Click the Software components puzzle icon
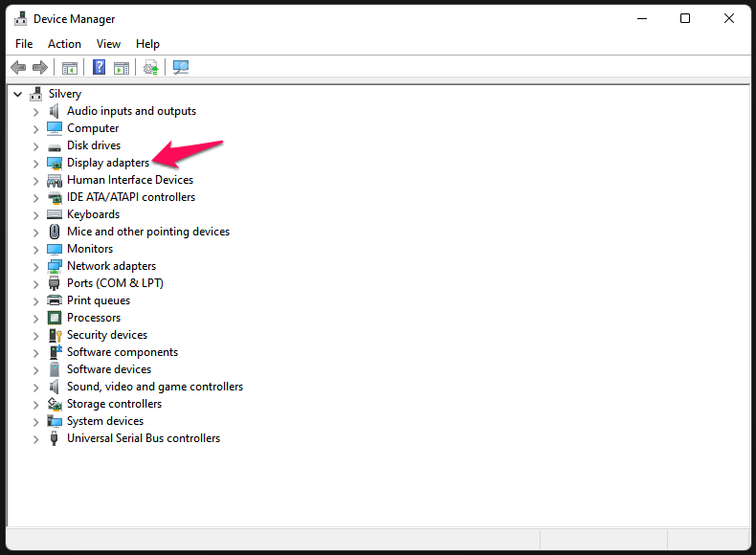This screenshot has height=555, width=756. coord(56,352)
